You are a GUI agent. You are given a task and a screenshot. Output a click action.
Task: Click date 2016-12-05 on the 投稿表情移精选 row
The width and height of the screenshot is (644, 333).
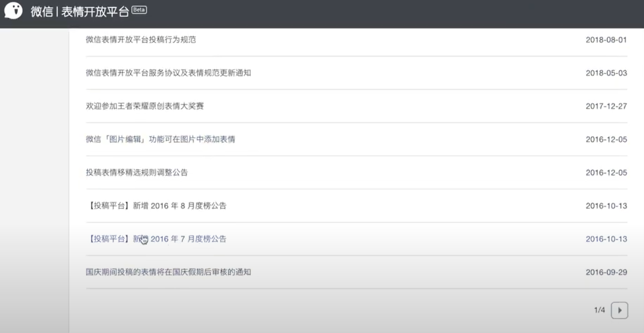(x=606, y=173)
